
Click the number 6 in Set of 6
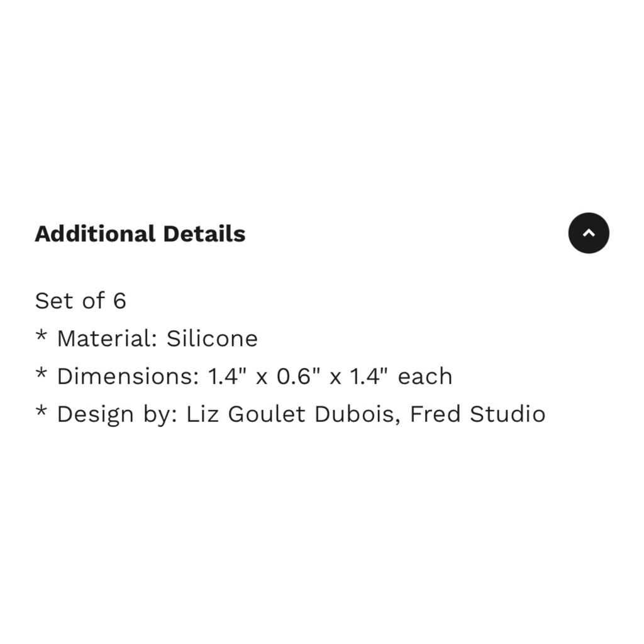(x=119, y=301)
